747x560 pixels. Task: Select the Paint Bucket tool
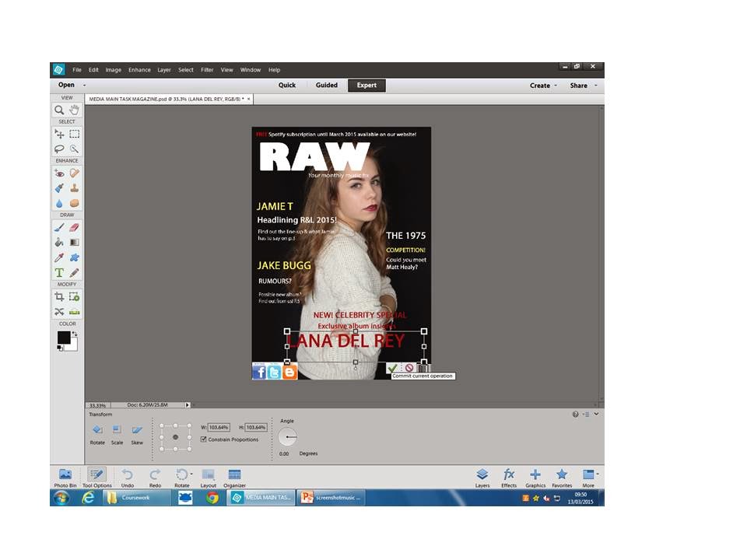[59, 243]
